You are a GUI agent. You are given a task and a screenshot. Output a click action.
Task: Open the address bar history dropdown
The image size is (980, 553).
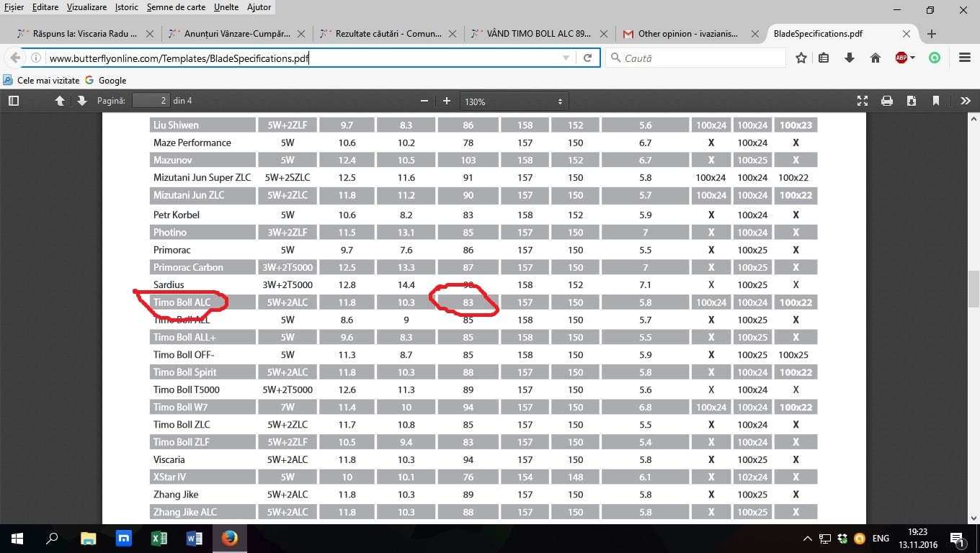[566, 58]
